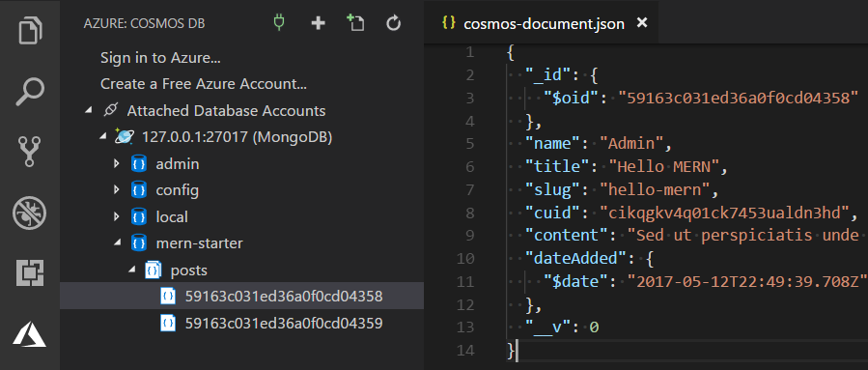Click document icon for id ending 04358

(x=168, y=296)
